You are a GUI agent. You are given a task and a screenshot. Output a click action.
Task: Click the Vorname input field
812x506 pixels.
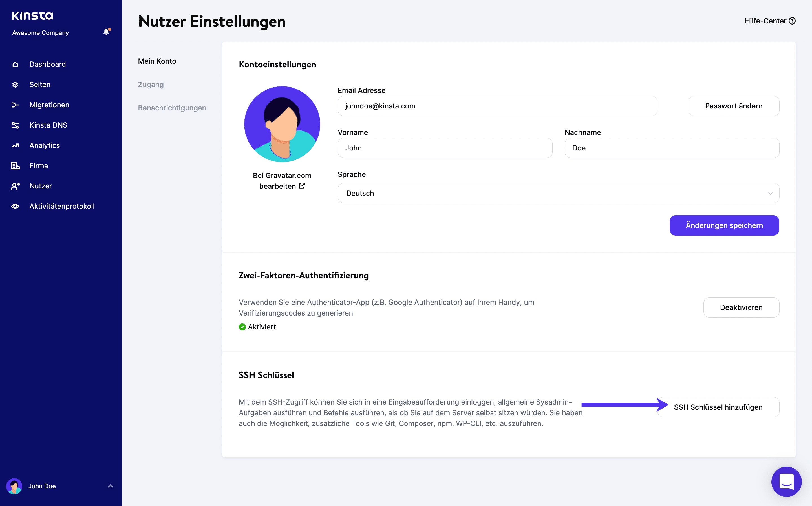click(445, 147)
